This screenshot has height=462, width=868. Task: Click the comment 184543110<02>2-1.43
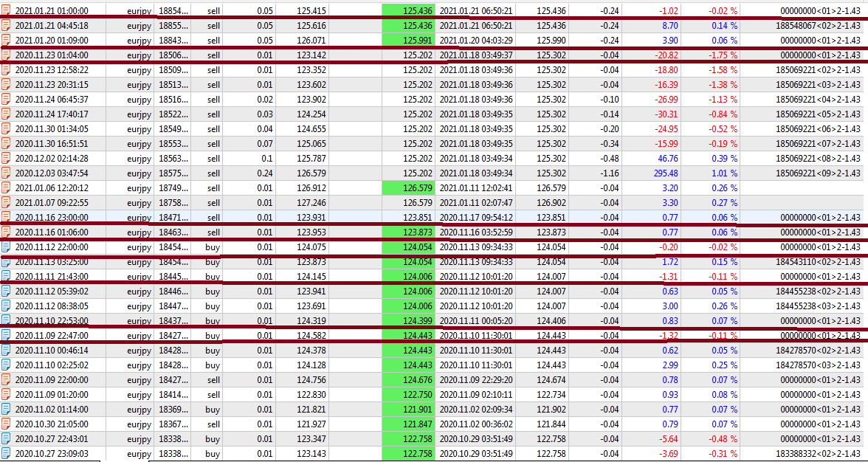click(x=818, y=262)
